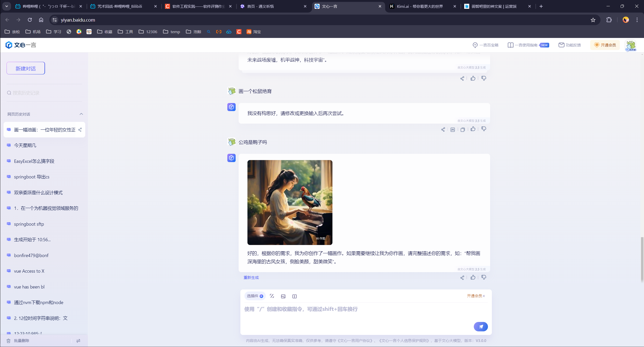
Task: Focus the 搜索历史记录 search field
Action: click(x=44, y=93)
